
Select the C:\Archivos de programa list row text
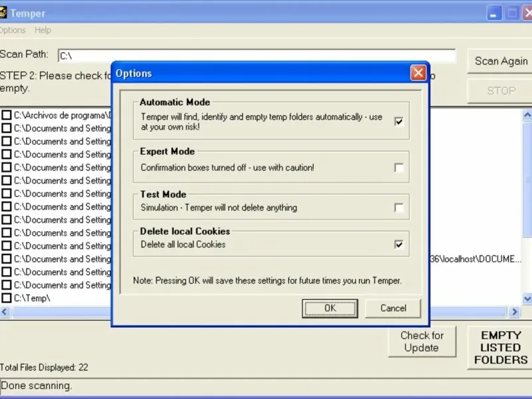62,115
